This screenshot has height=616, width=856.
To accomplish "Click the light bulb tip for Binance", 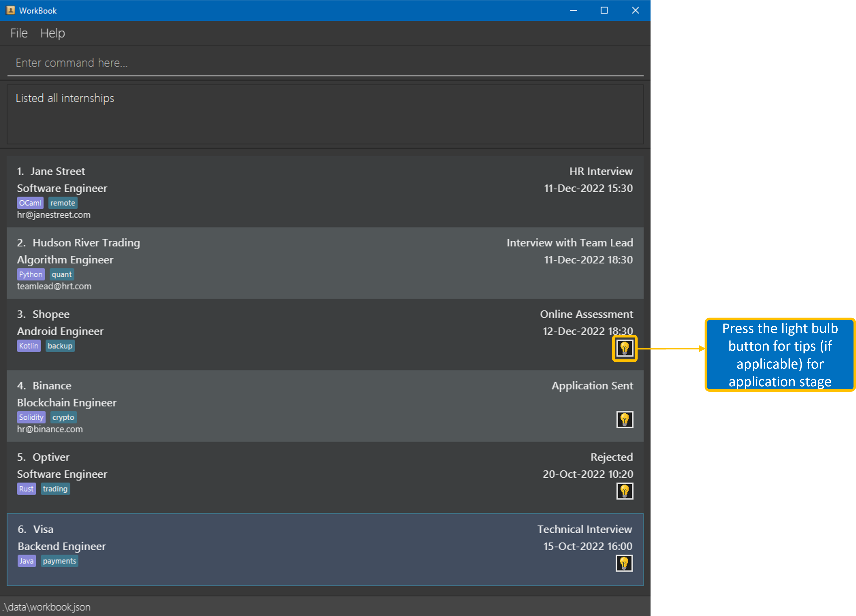I will 625,419.
